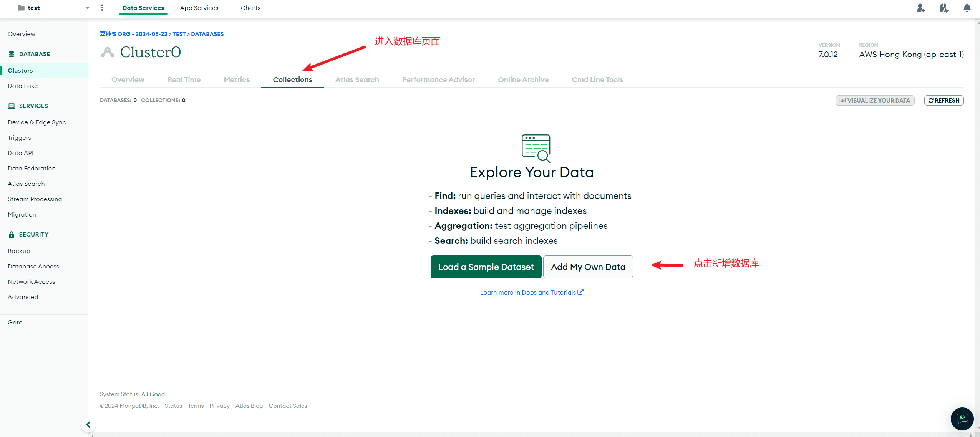Switch to the Atlas Search tab
The height and width of the screenshot is (437, 980).
357,80
